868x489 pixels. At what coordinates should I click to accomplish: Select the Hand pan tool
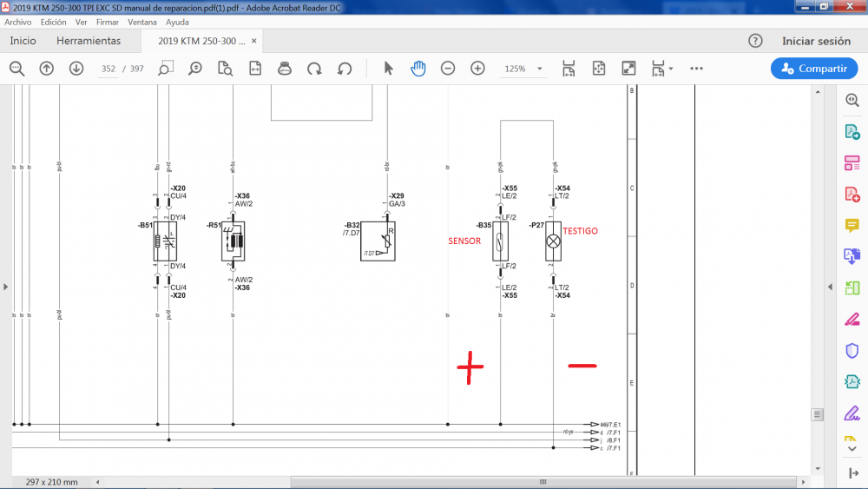(x=418, y=69)
